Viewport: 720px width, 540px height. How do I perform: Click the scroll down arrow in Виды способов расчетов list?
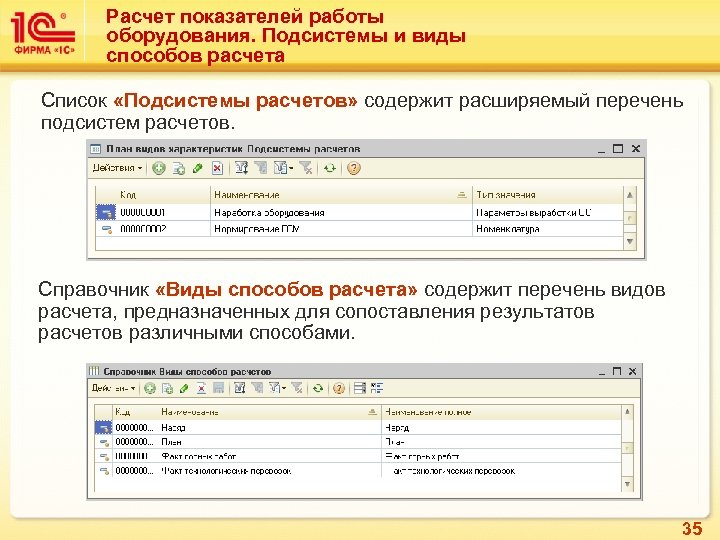click(627, 484)
